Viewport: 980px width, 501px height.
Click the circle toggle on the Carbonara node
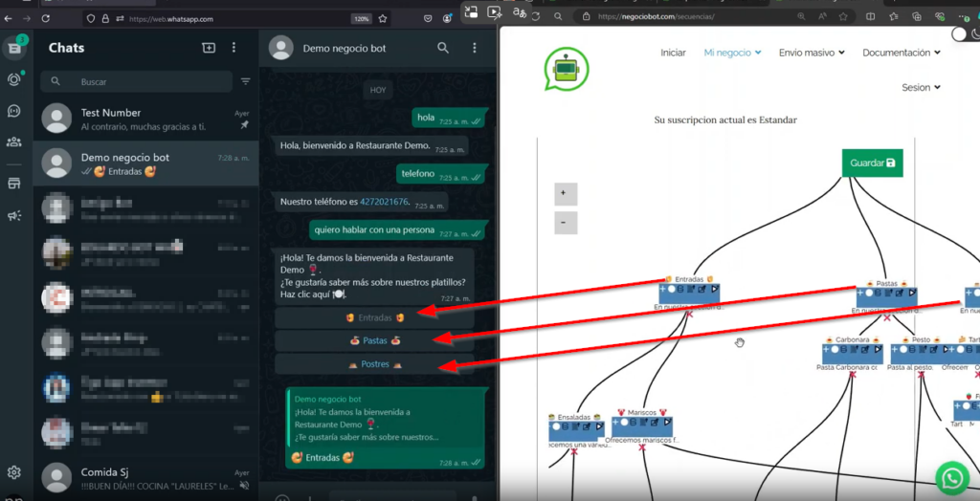(x=836, y=349)
